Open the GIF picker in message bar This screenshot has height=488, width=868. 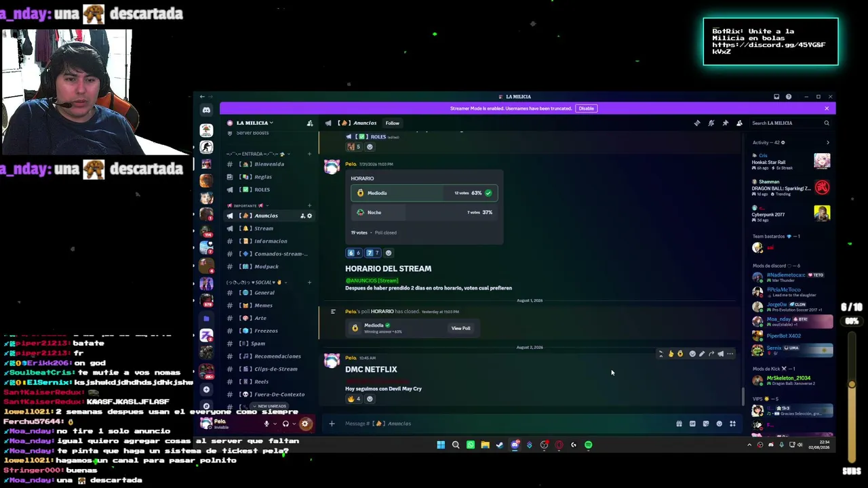click(692, 424)
